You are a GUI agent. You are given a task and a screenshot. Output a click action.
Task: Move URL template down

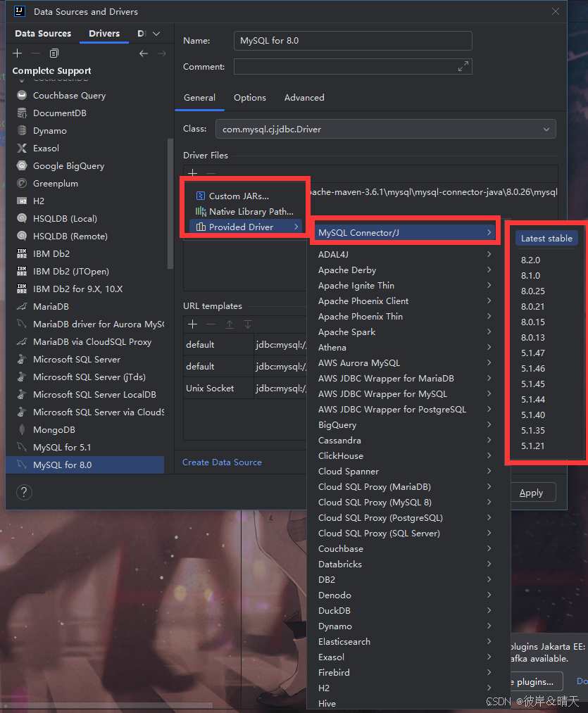point(248,324)
